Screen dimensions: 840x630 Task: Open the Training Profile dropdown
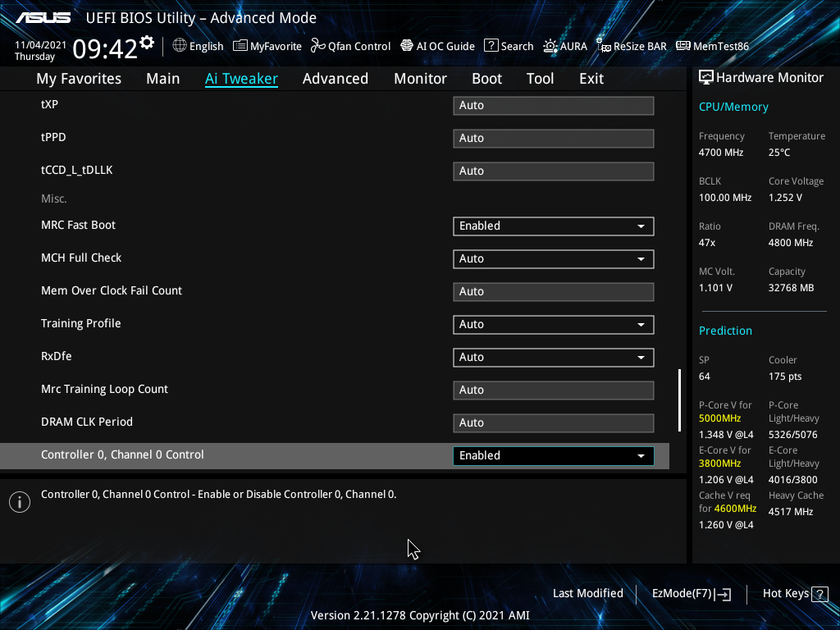pos(554,325)
